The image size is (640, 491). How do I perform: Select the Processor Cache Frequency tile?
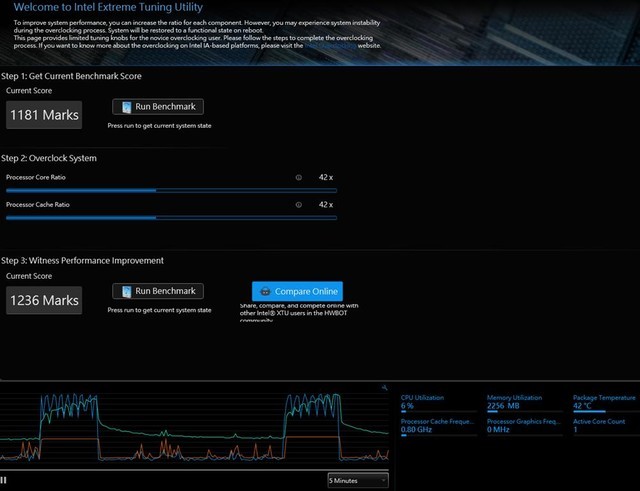point(438,426)
